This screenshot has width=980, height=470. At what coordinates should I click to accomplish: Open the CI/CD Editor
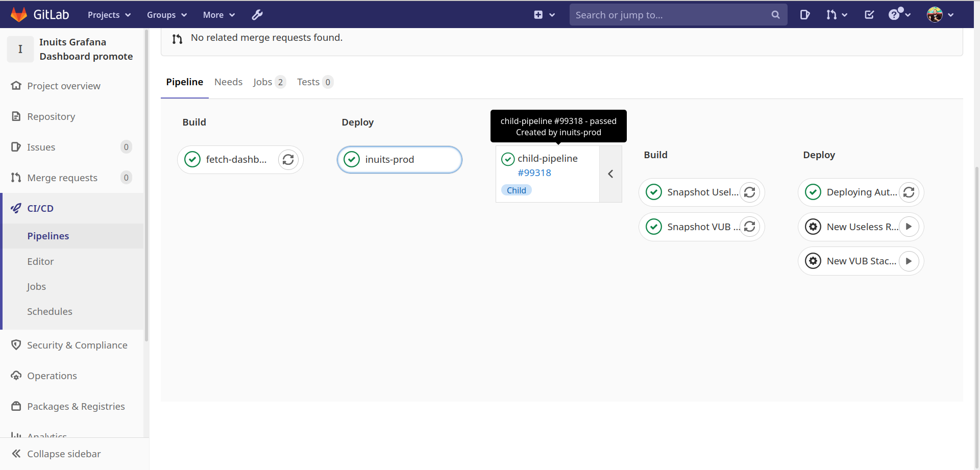40,261
